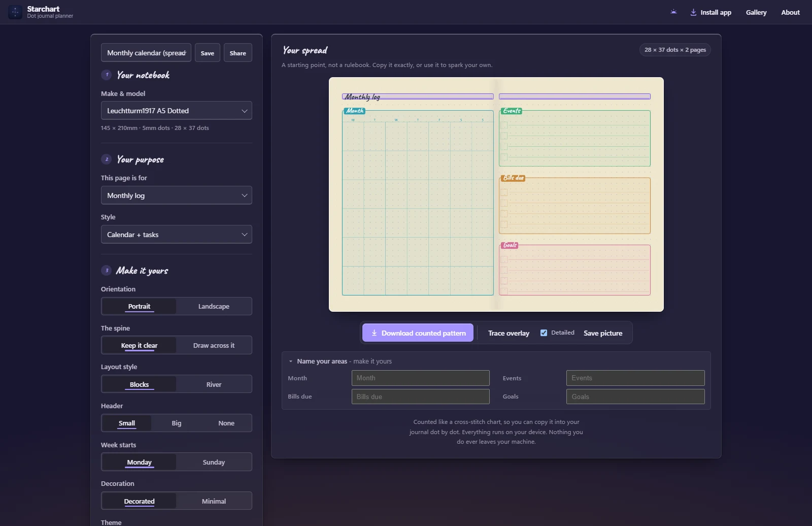Select Portrait orientation
The image size is (812, 526).
click(139, 306)
